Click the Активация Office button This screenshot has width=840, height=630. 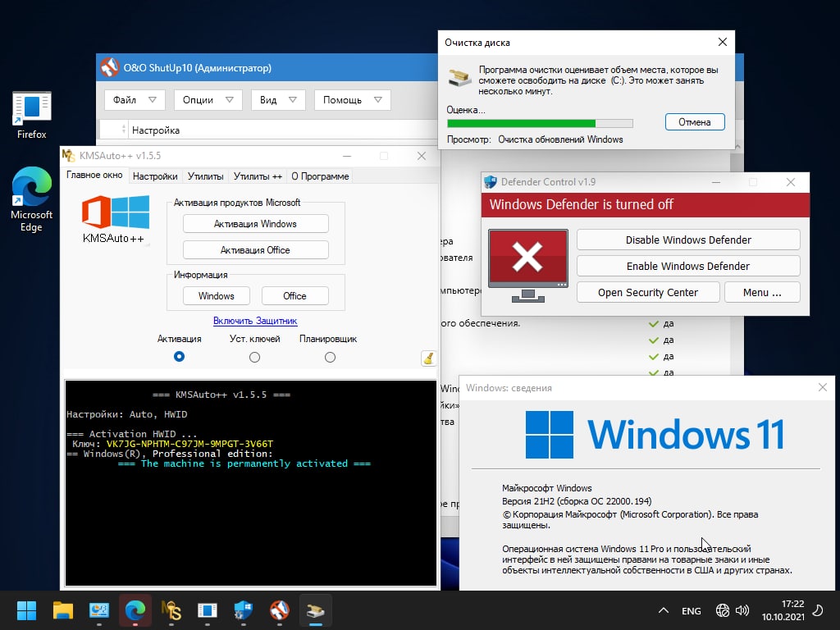[x=256, y=250]
